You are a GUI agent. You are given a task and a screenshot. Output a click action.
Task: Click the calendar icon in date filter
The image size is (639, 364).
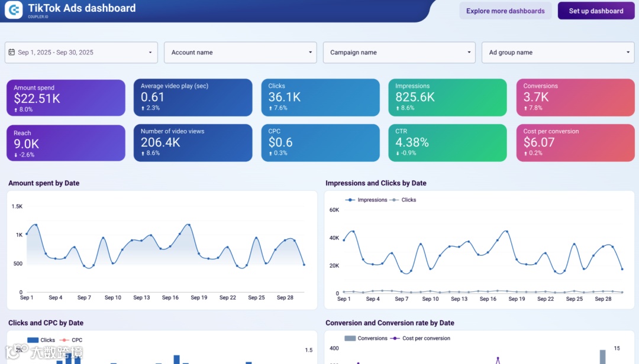pos(12,52)
